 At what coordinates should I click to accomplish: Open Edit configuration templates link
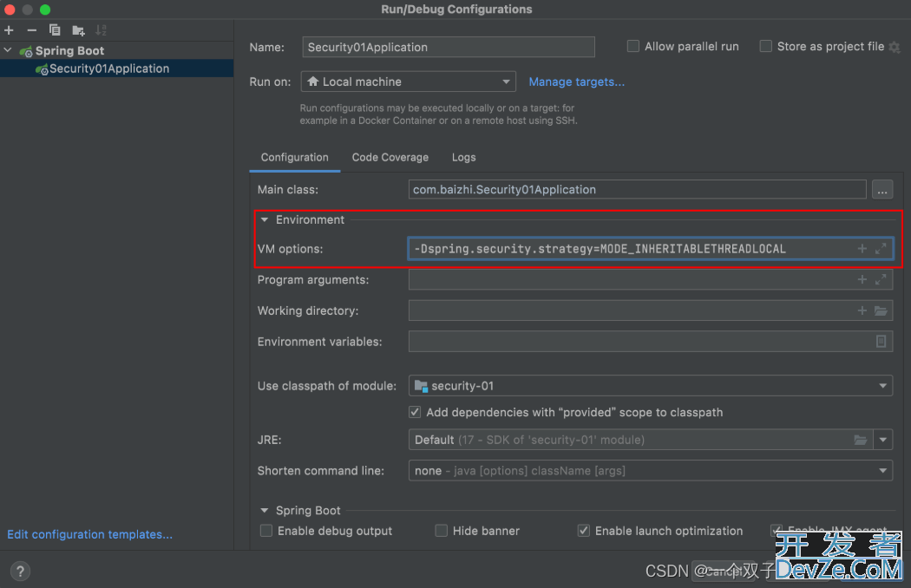89,534
